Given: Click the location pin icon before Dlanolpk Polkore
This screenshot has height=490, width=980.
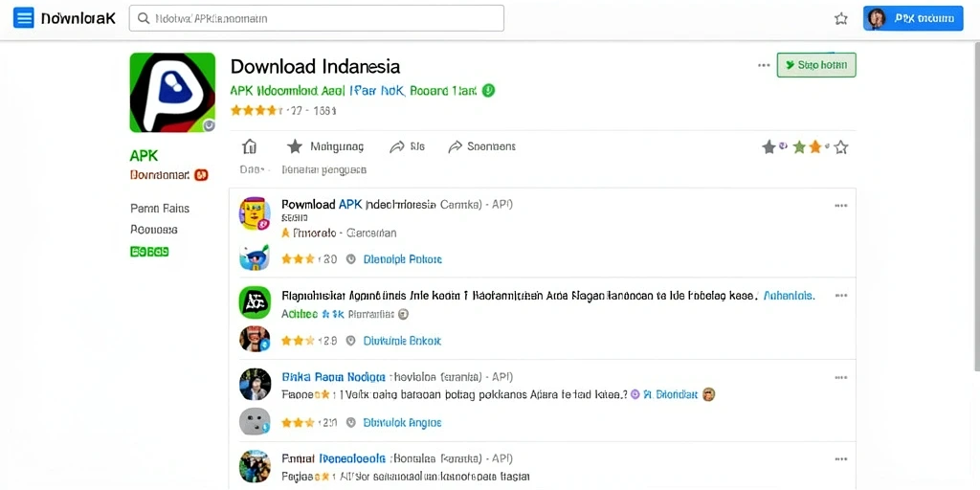Looking at the screenshot, I should [351, 258].
